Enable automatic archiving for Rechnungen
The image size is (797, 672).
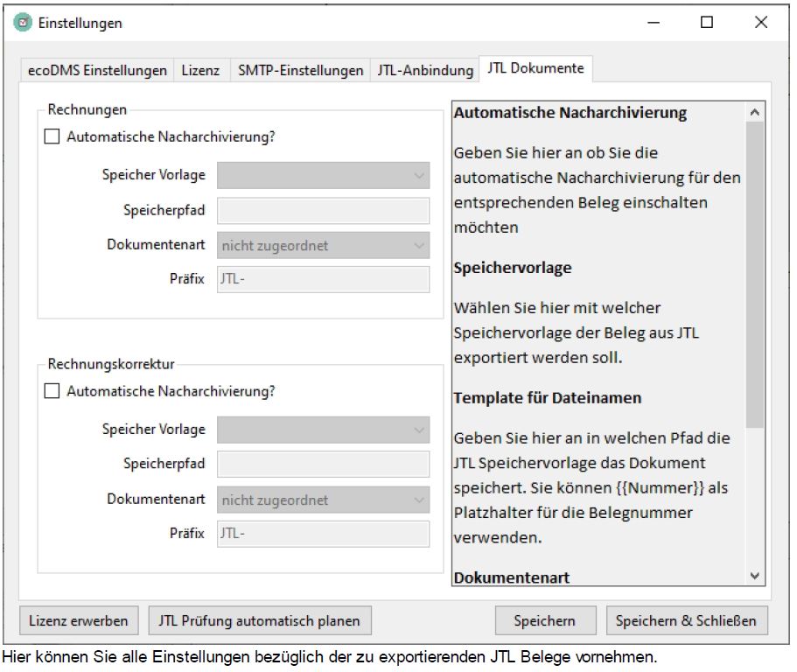(52, 136)
